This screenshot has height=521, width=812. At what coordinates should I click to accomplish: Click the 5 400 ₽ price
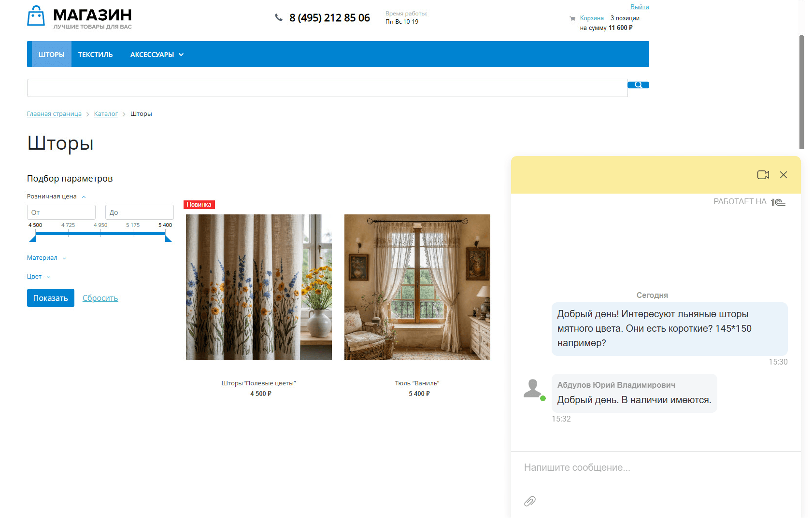[x=419, y=394]
